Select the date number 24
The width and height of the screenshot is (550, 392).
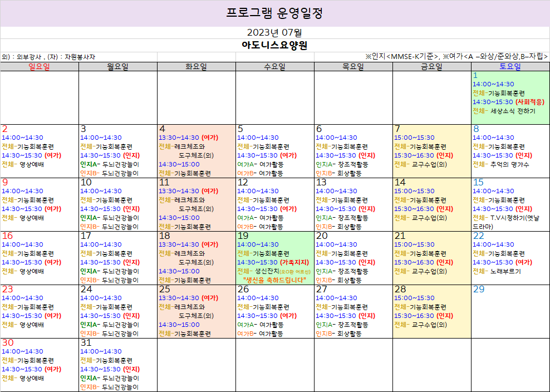point(86,289)
